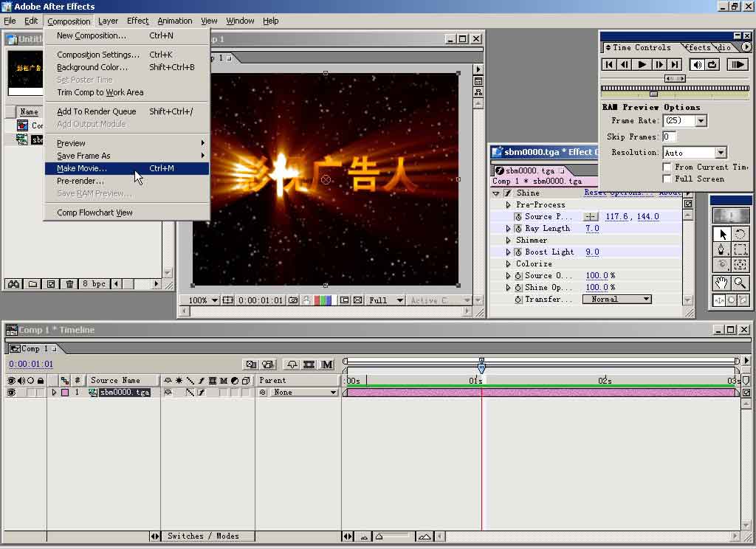Pick the Rotation tool

coord(740,234)
